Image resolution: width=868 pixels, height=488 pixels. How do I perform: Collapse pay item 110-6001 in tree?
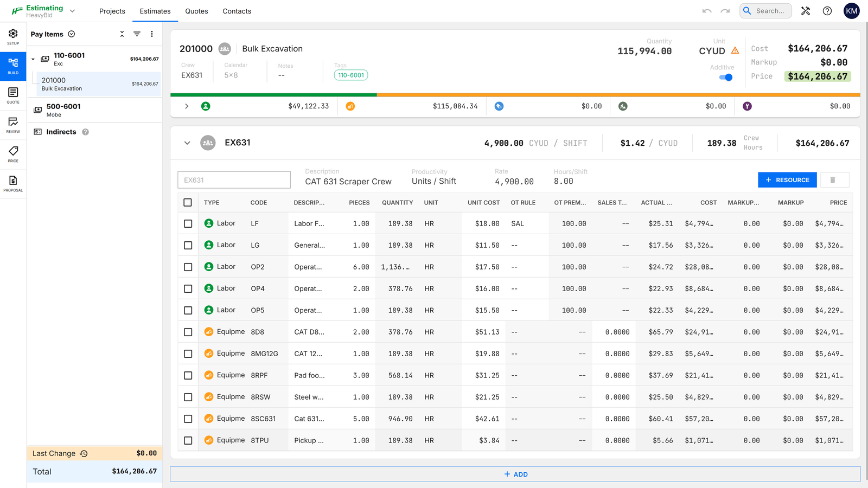33,59
